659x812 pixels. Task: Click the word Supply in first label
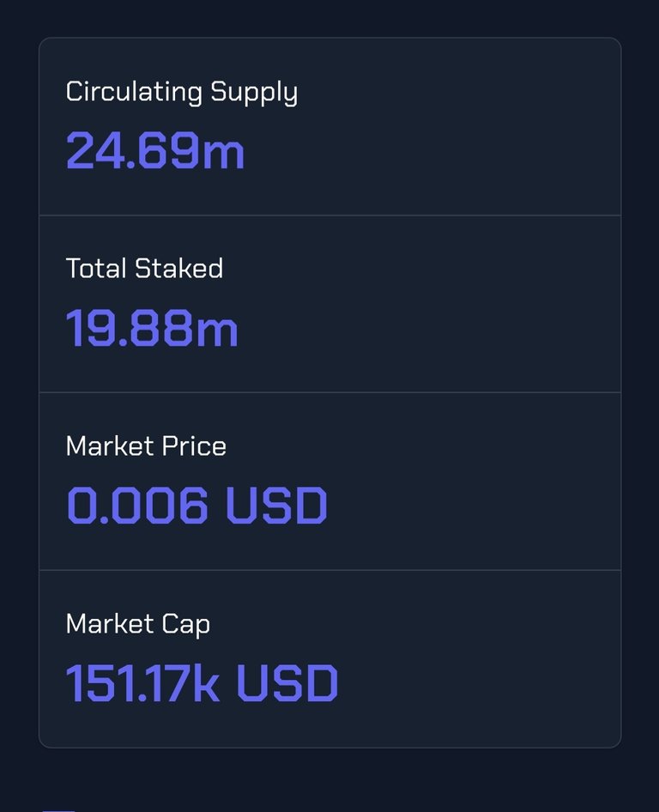[x=254, y=93]
